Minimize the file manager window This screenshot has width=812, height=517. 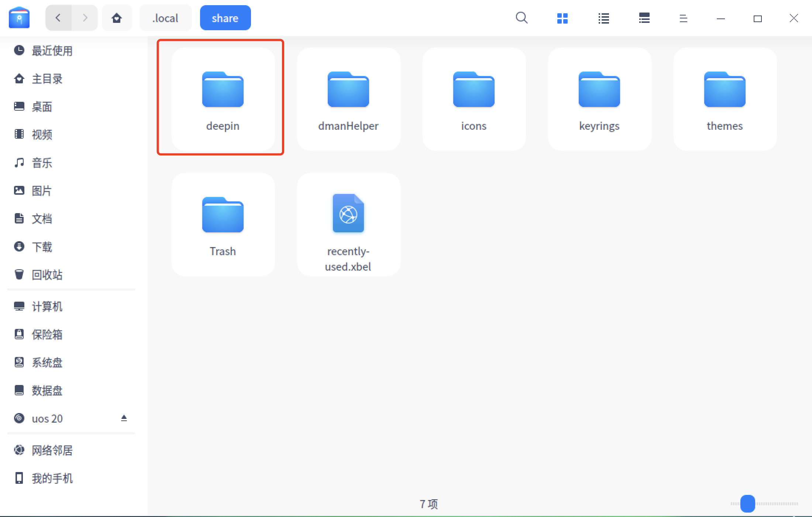720,18
